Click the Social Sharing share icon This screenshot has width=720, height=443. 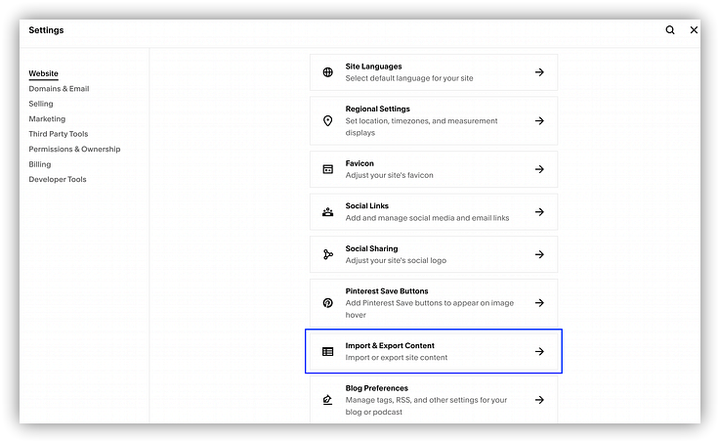click(327, 254)
